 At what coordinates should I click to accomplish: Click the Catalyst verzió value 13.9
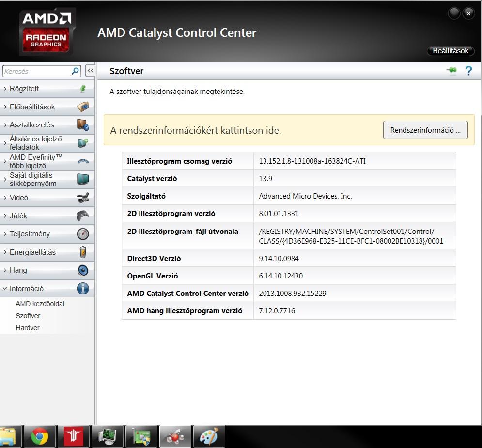click(x=265, y=179)
